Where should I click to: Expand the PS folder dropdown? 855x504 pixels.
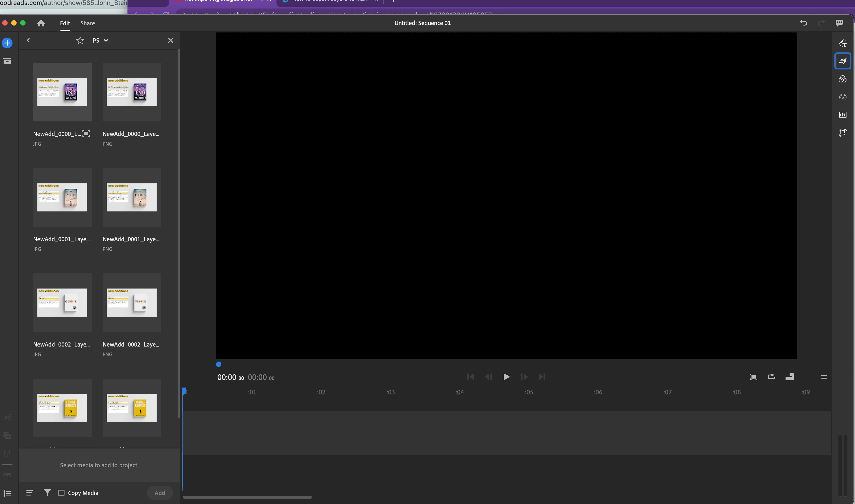(x=106, y=40)
